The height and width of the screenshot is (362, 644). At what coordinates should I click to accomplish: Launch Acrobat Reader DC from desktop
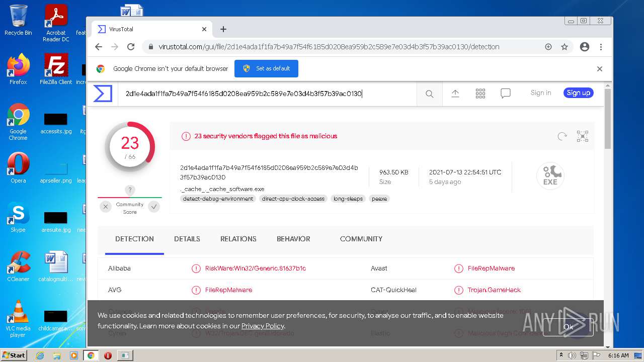tap(56, 23)
